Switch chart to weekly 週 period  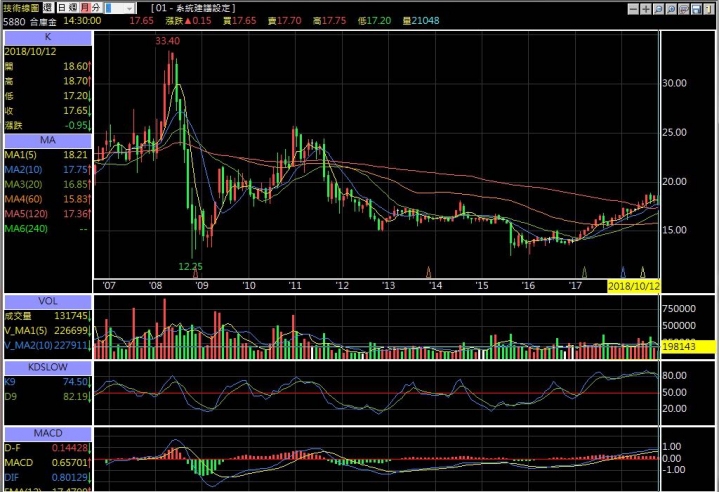coord(73,8)
